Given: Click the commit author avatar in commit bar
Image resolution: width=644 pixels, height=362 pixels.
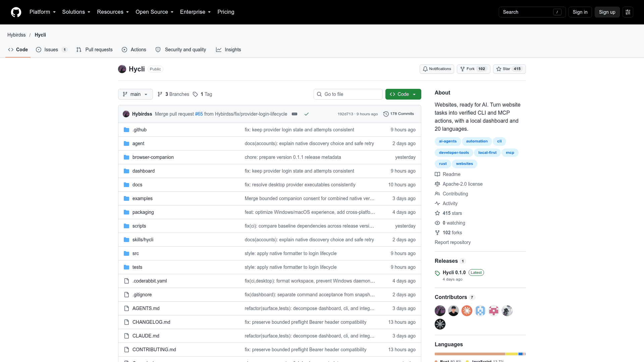Looking at the screenshot, I should [126, 114].
